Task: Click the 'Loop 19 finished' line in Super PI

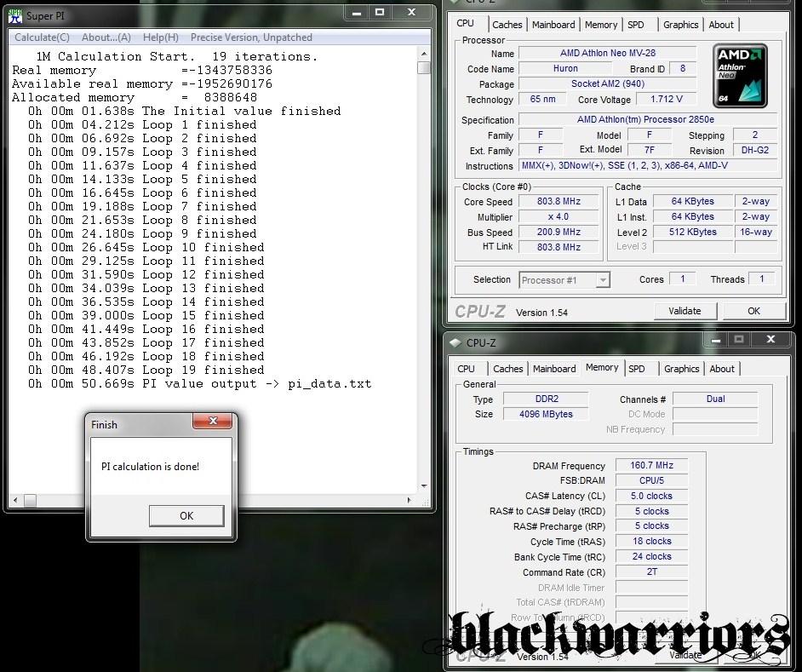Action: (146, 370)
